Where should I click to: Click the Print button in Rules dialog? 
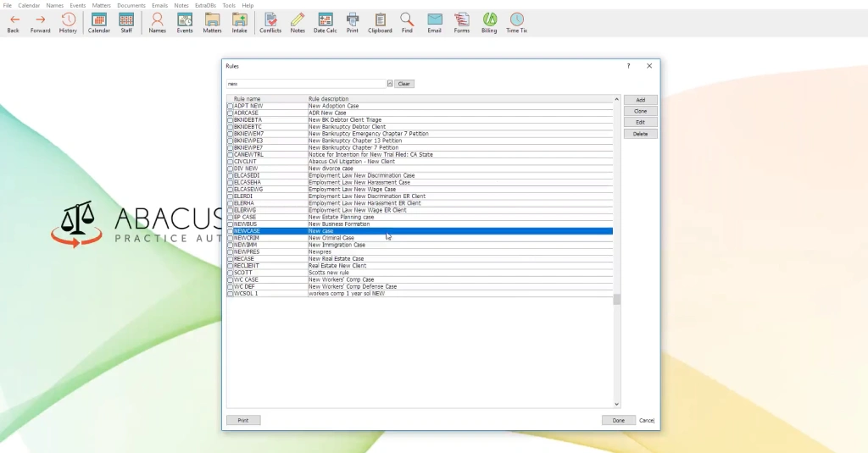[x=243, y=420]
